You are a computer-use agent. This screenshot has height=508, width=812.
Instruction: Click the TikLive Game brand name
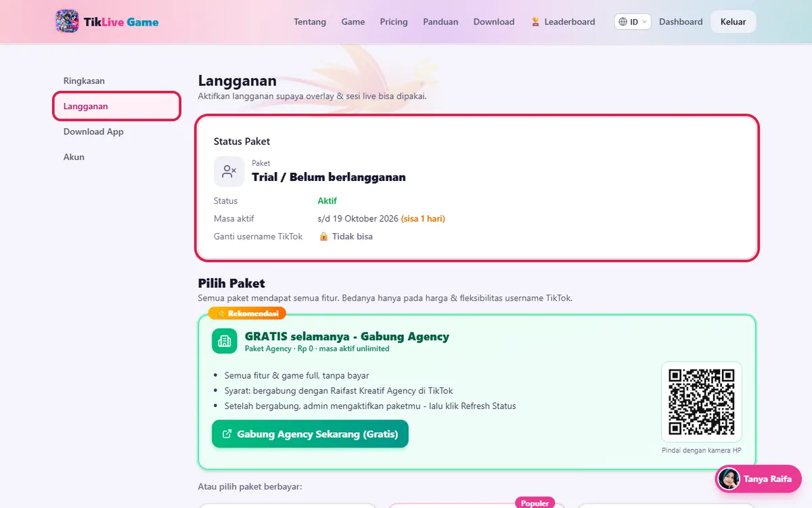(121, 22)
